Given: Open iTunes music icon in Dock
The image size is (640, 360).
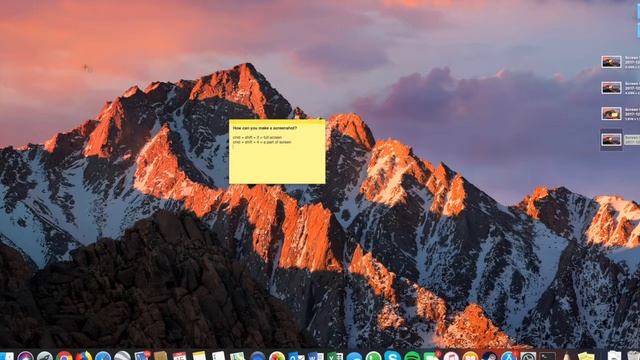Looking at the screenshot, I should (451, 356).
